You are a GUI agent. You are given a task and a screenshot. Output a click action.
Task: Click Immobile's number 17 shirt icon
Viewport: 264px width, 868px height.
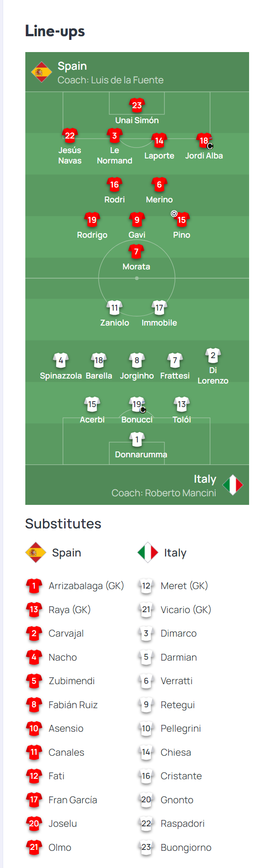coord(159,308)
